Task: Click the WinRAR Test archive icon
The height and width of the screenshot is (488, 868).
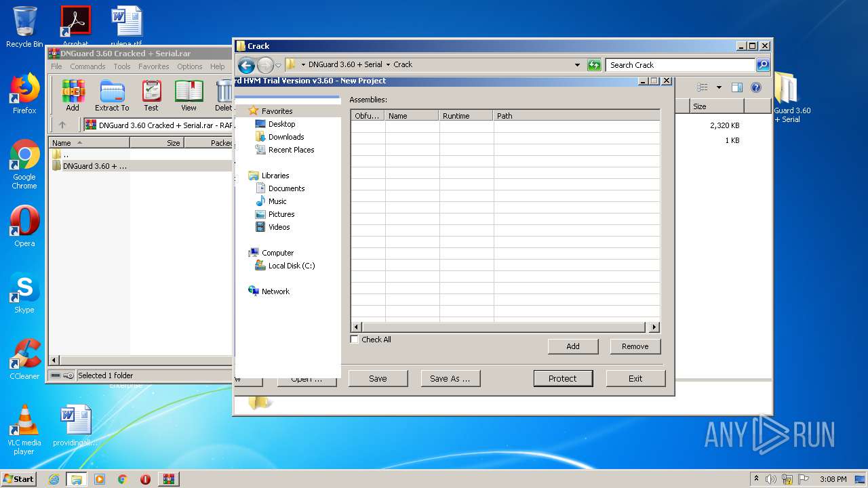Action: click(151, 95)
